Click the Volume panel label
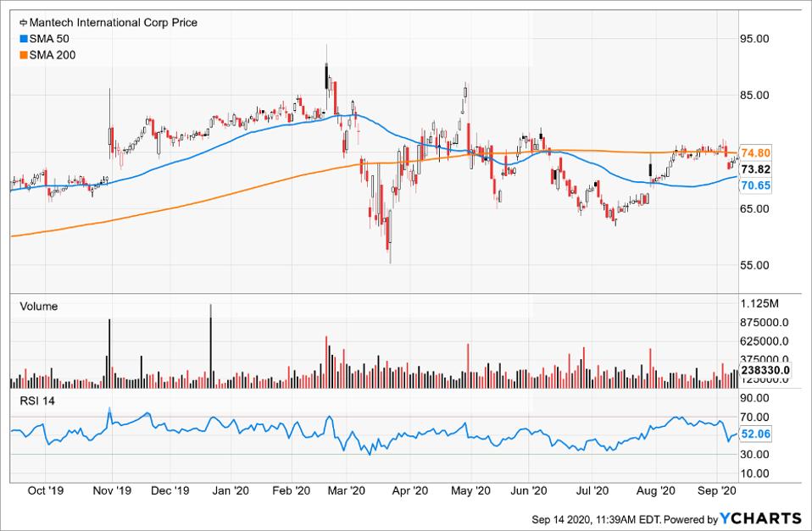This screenshot has height=531, width=812. pos(38,307)
